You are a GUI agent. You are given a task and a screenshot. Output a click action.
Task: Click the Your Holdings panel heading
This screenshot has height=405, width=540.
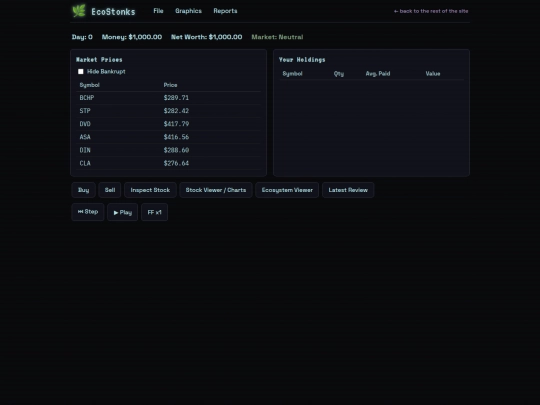tap(302, 60)
